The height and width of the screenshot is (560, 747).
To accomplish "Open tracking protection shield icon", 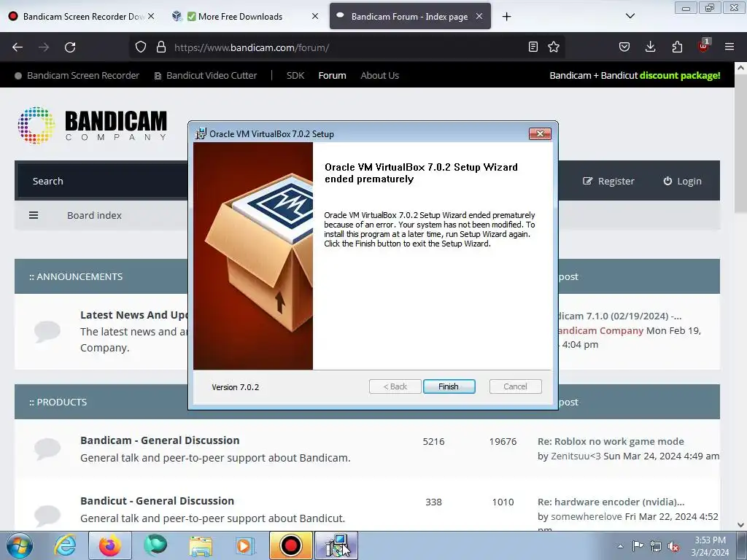I will 141,47.
